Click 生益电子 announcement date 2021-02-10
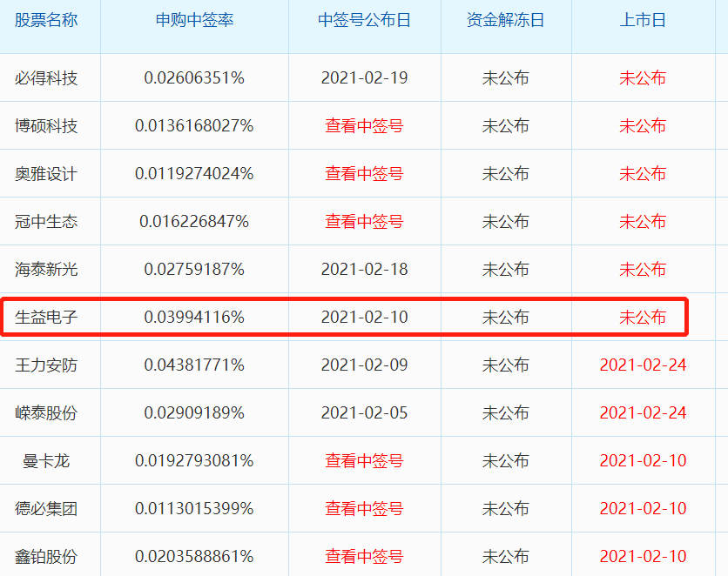The image size is (728, 576). (364, 318)
